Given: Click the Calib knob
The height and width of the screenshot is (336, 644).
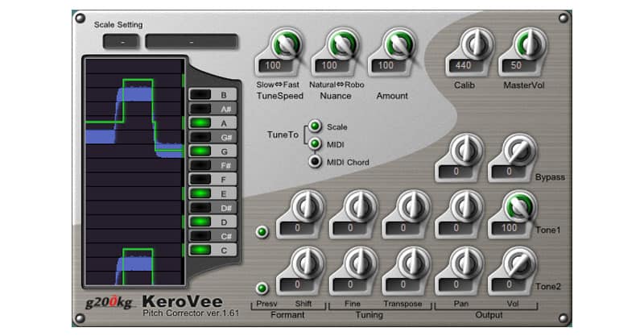Looking at the screenshot, I should click(x=477, y=44).
